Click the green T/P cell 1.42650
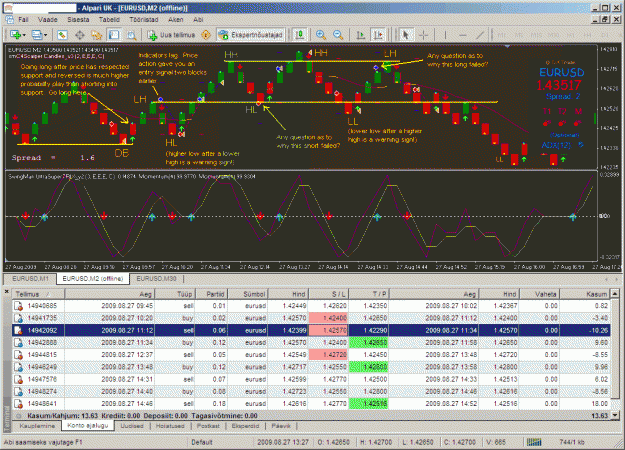This screenshot has height=450, width=625. coord(369,342)
